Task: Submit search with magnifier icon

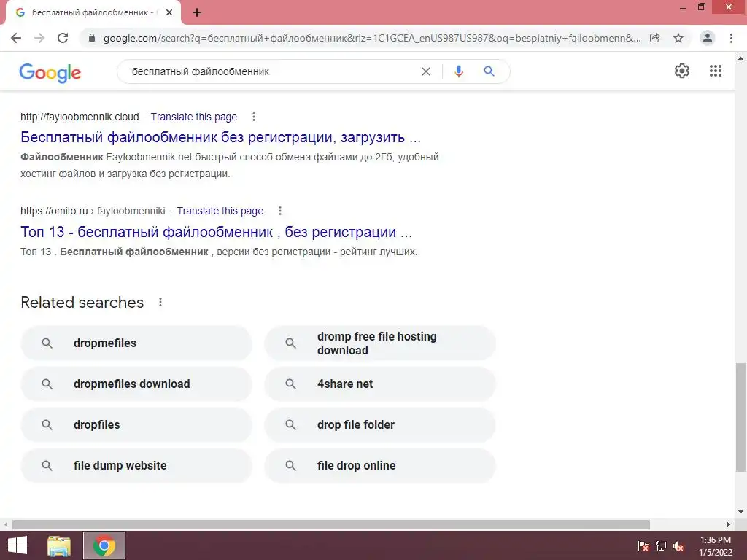Action: 489,71
